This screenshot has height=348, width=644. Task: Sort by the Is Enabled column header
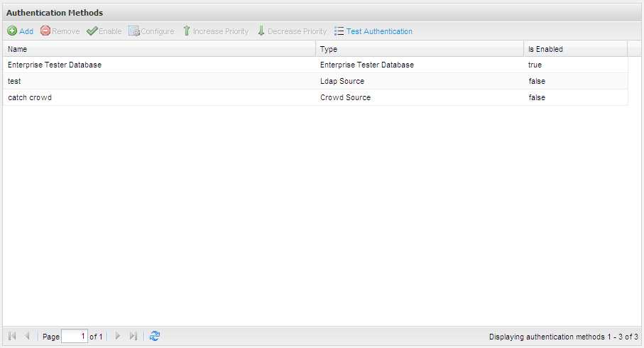pyautogui.click(x=575, y=49)
